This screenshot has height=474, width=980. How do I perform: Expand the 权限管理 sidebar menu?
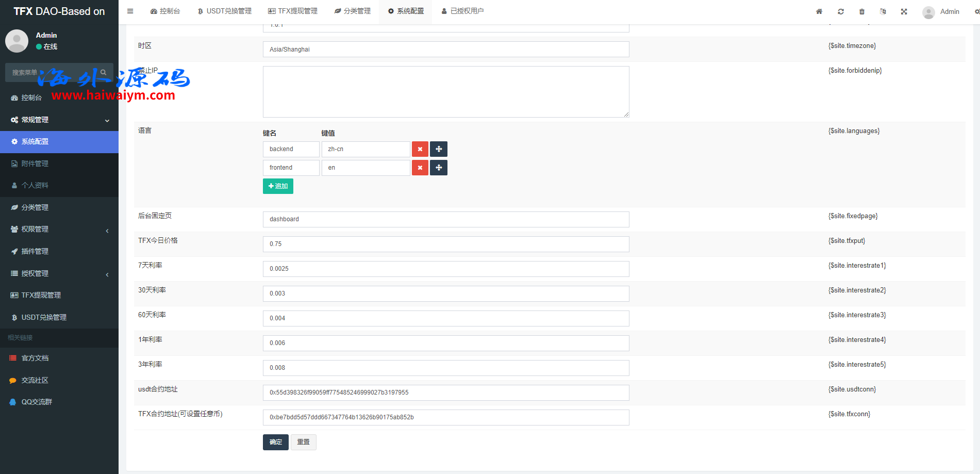click(x=59, y=229)
